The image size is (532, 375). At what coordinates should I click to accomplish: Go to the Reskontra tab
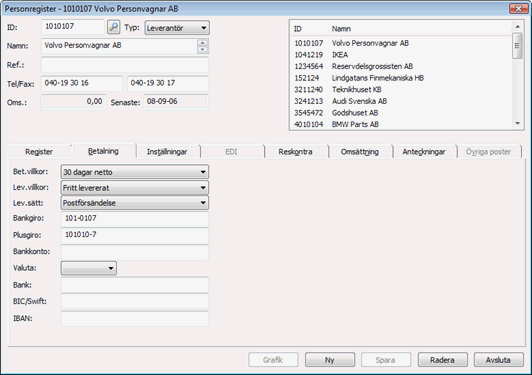[296, 152]
